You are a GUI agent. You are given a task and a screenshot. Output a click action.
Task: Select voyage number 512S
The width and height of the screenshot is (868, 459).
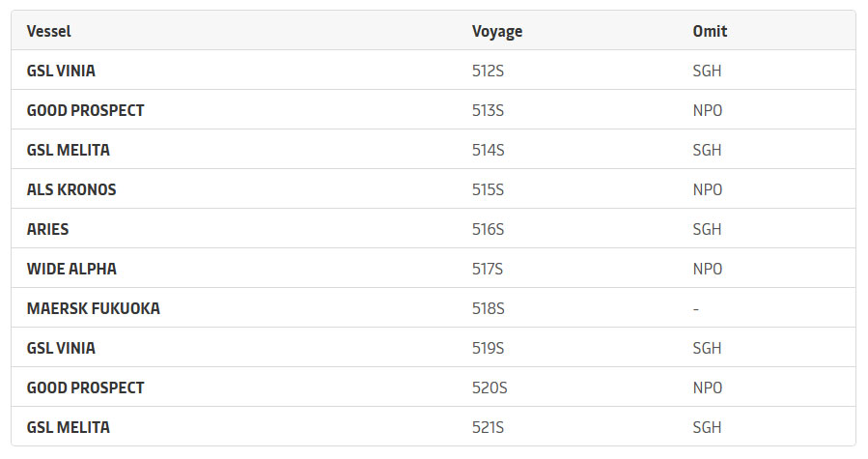click(x=488, y=71)
